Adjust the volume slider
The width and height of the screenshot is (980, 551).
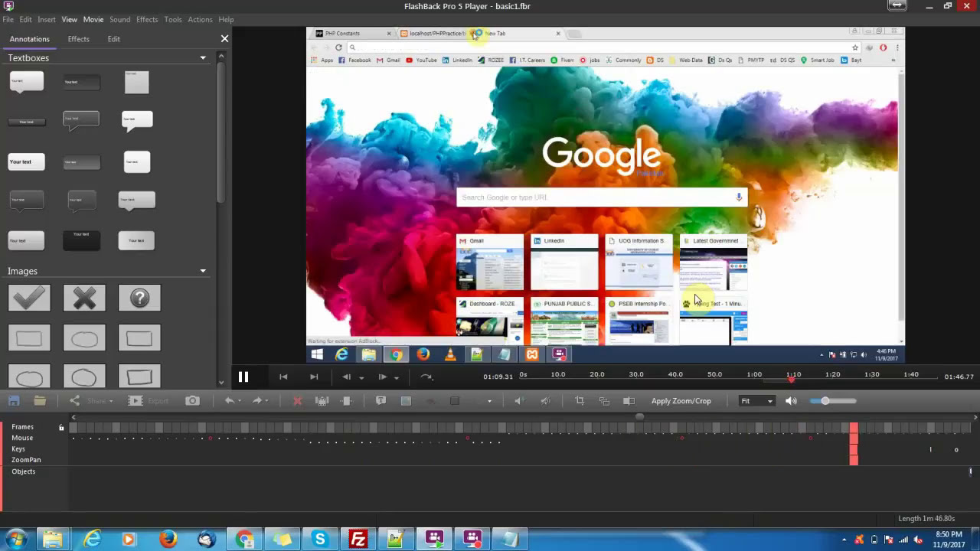833,401
